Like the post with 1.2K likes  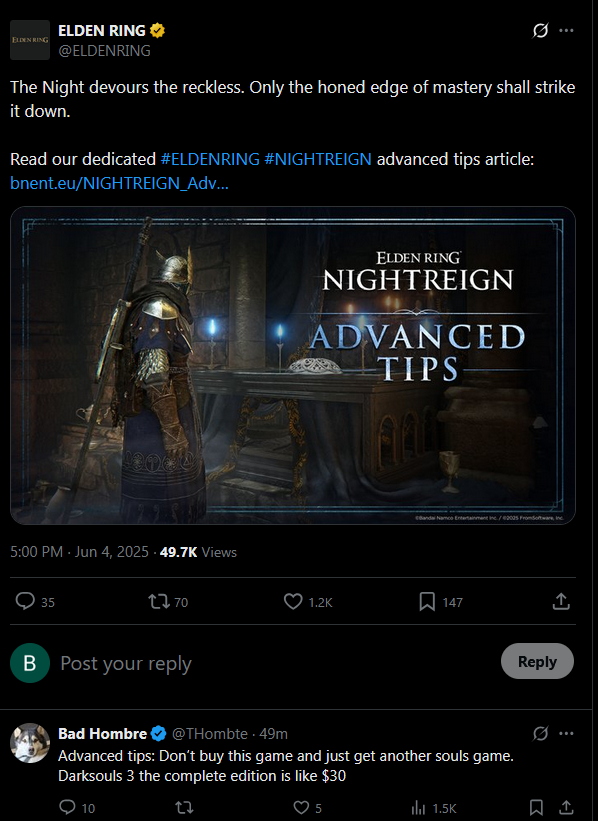tap(293, 601)
